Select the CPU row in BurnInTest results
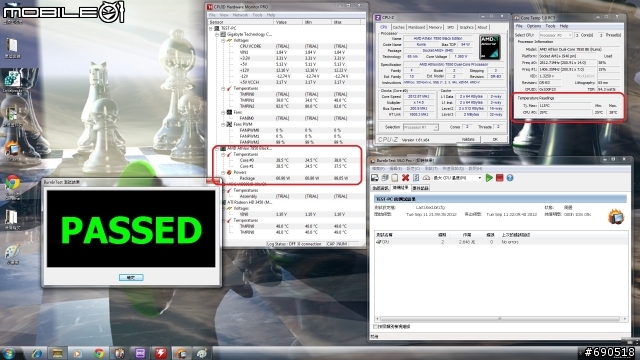Image resolution: width=640 pixels, height=360 pixels. [x=501, y=242]
